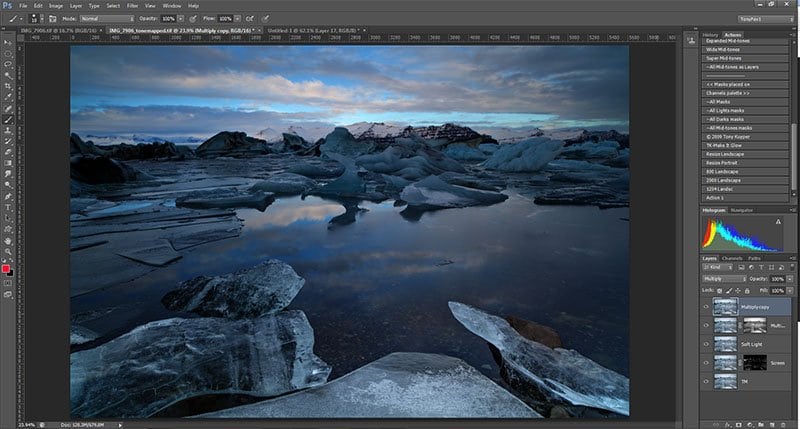Delete the selected layer via trash icon
This screenshot has height=429, width=800.
(x=783, y=424)
